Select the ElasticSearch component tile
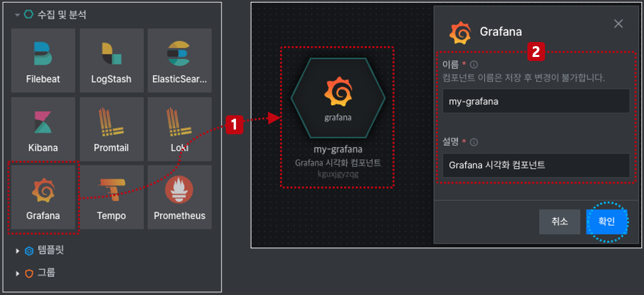This screenshot has height=295, width=644. coord(180,60)
